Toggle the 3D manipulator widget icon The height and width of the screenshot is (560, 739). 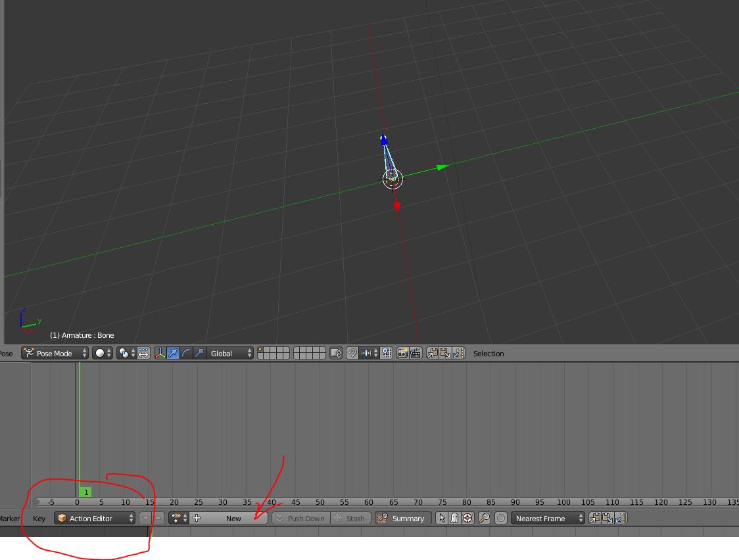click(160, 354)
